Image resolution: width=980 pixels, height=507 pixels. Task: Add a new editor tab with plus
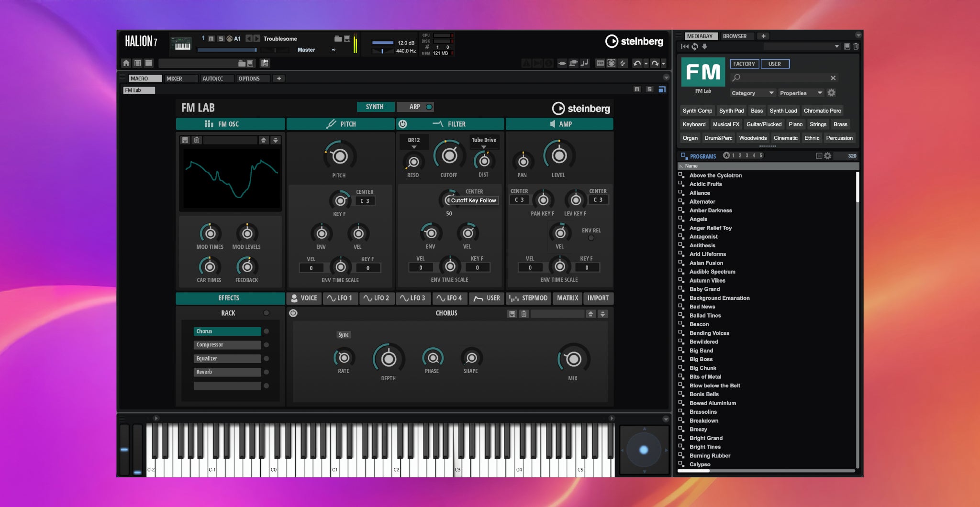pyautogui.click(x=279, y=78)
